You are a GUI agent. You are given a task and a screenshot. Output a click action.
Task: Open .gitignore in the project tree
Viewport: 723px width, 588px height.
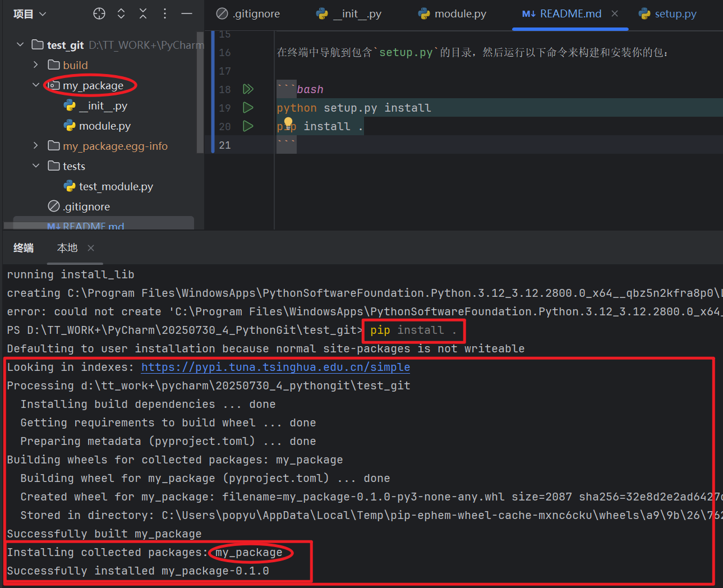pos(86,206)
